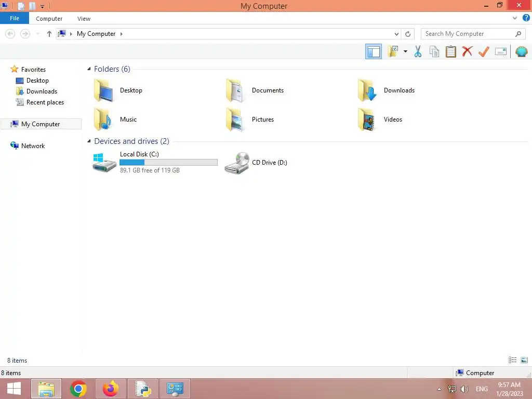
Task: Click File Explorer on the taskbar
Action: (x=46, y=389)
